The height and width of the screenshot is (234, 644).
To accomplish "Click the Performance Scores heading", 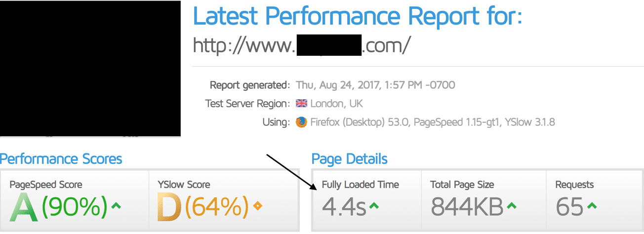I will (61, 159).
